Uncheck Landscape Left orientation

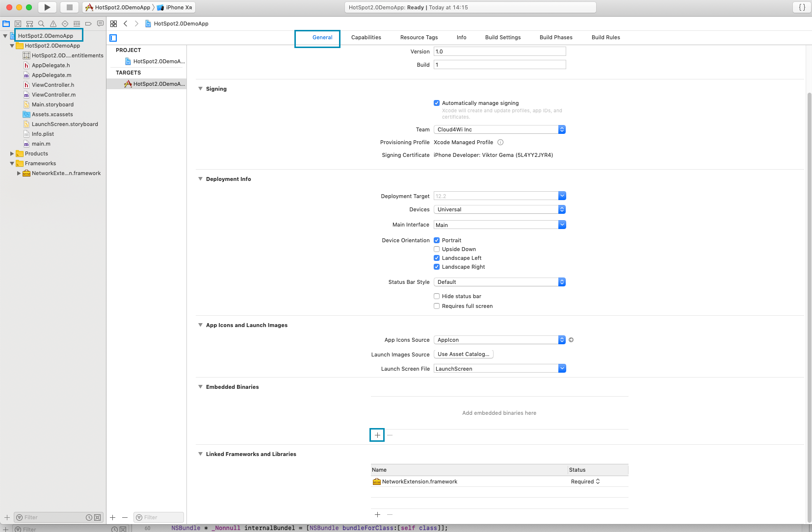click(437, 258)
